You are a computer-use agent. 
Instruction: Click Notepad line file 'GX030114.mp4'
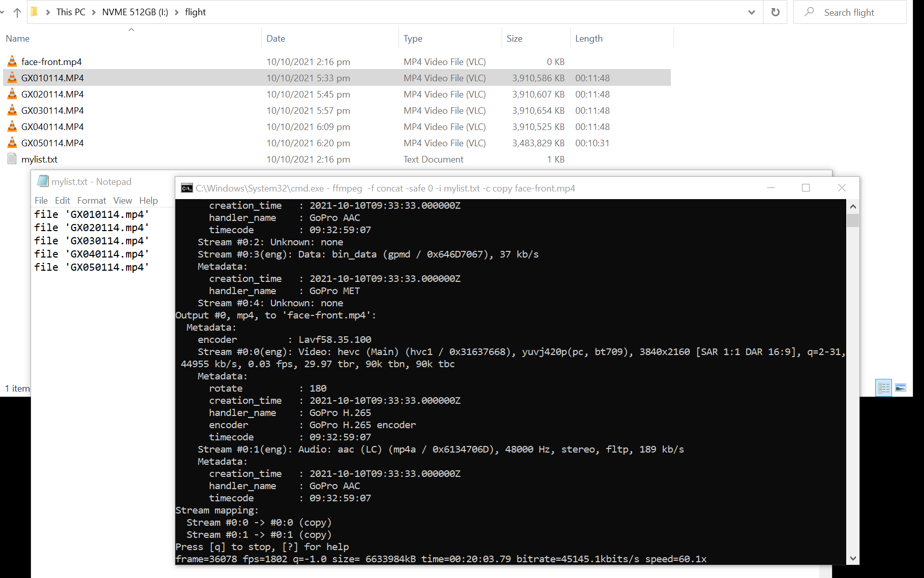click(x=91, y=241)
